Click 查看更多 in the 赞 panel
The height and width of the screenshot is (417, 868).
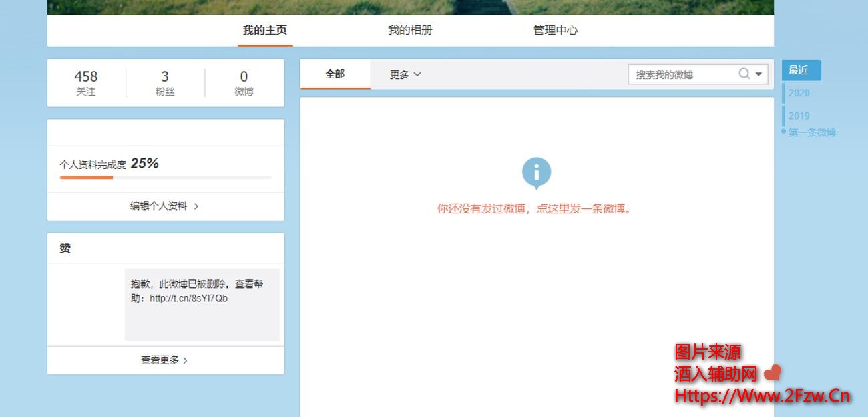pyautogui.click(x=164, y=360)
